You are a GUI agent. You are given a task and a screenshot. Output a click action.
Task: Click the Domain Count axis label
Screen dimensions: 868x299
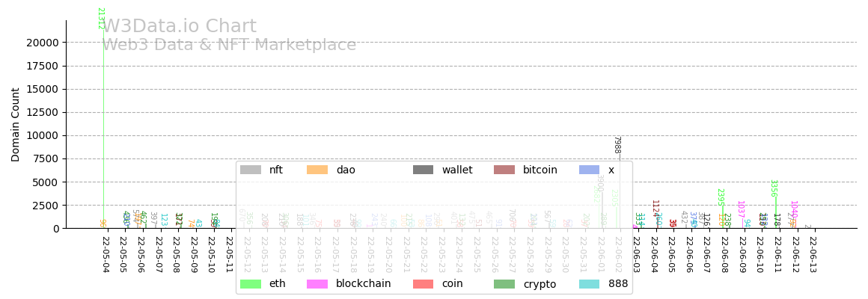pyautogui.click(x=16, y=124)
